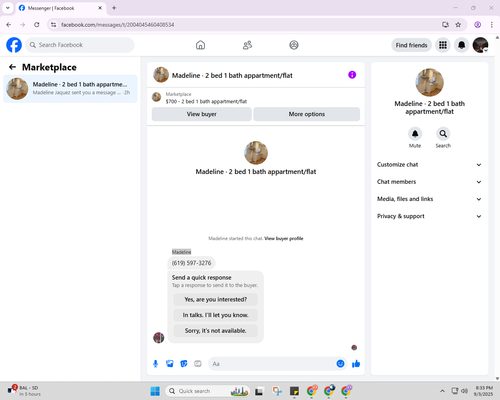Image resolution: width=500 pixels, height=400 pixels.
Task: Close the Messenger | Facebook tab
Action: (100, 8)
